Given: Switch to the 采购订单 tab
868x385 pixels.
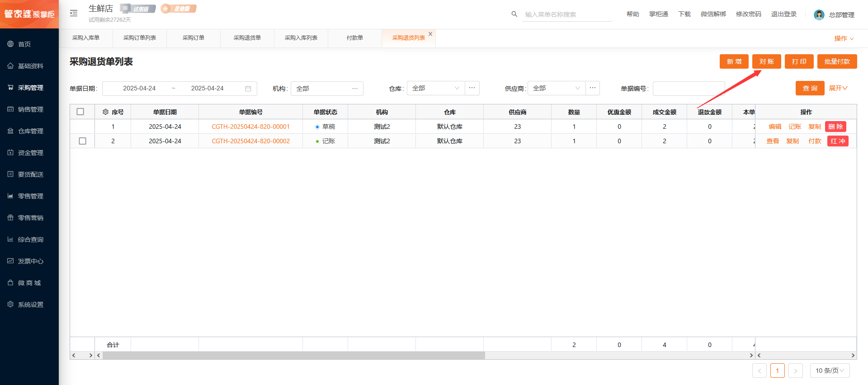Looking at the screenshot, I should click(x=193, y=38).
